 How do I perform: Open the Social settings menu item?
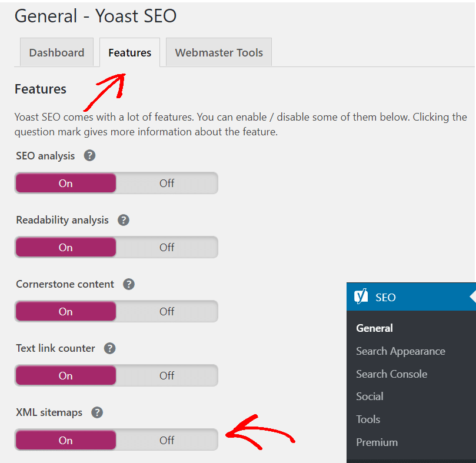(370, 396)
